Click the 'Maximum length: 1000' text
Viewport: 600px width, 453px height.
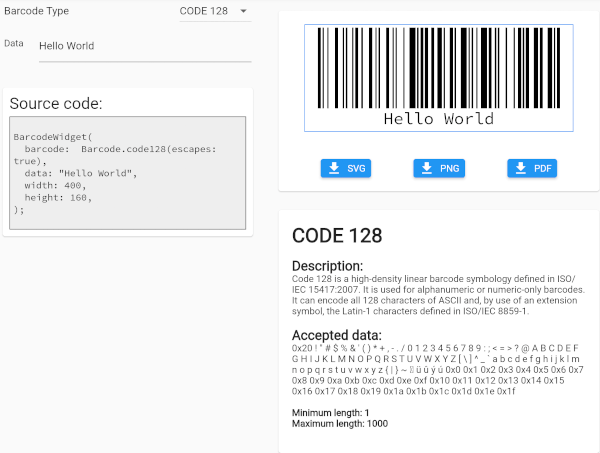point(340,424)
